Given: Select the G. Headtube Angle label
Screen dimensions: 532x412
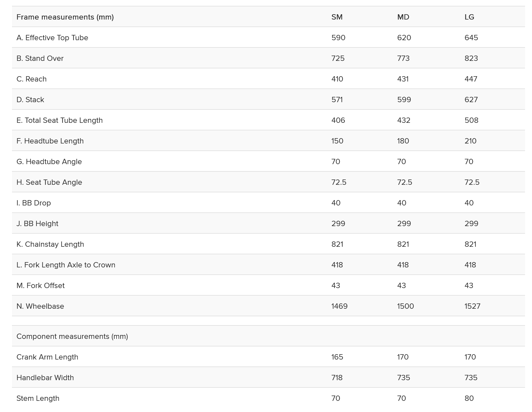Looking at the screenshot, I should (49, 162).
